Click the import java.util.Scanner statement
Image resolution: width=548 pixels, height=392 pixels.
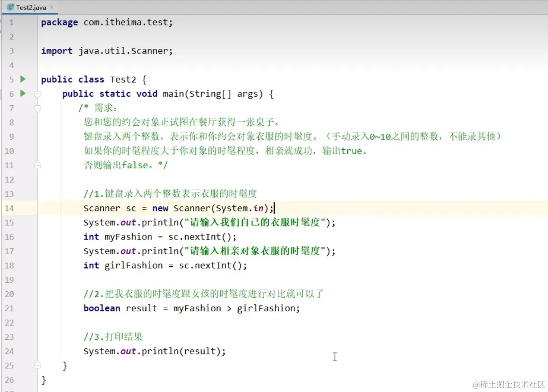coord(107,51)
